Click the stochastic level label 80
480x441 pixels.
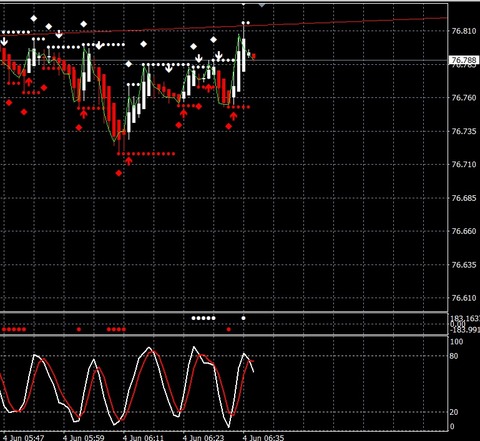click(x=454, y=356)
